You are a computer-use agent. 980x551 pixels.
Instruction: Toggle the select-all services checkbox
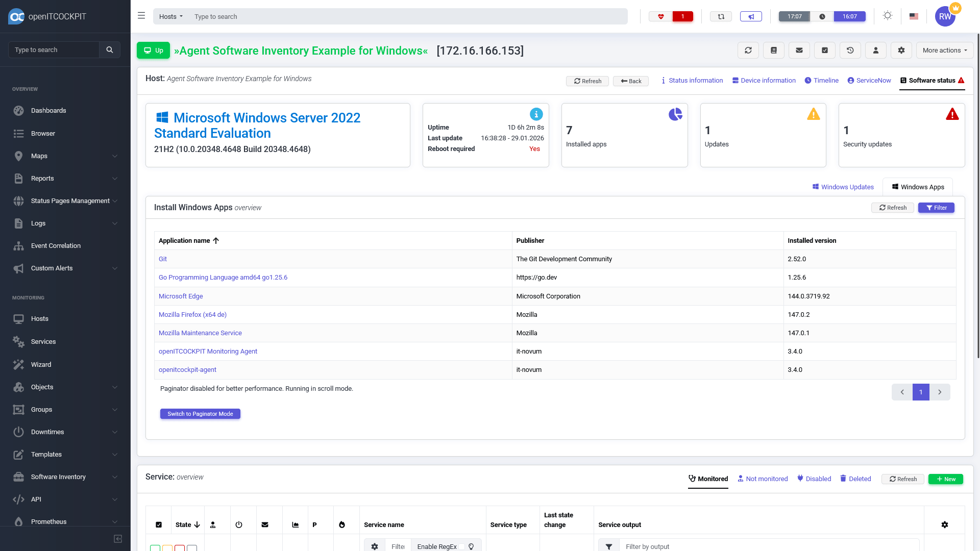[x=159, y=524]
